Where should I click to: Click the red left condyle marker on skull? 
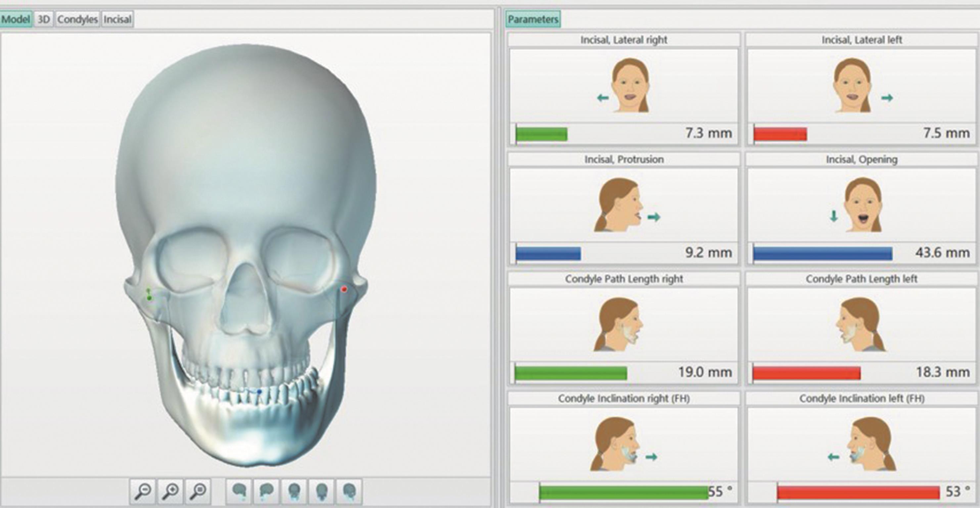pos(344,290)
